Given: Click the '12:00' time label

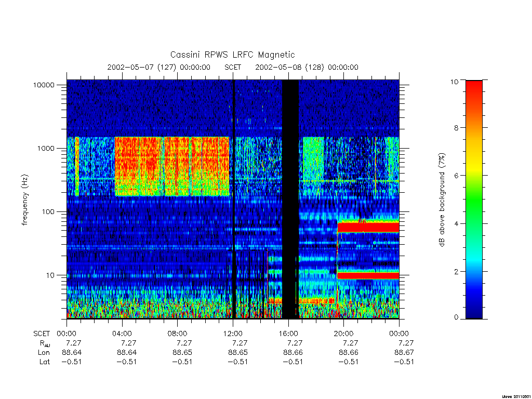Looking at the screenshot, I should (233, 334).
